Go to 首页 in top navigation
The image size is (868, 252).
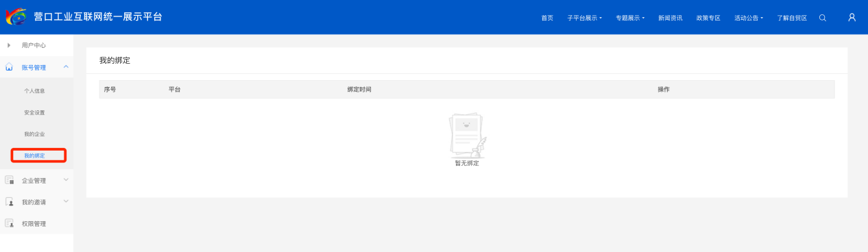[547, 18]
